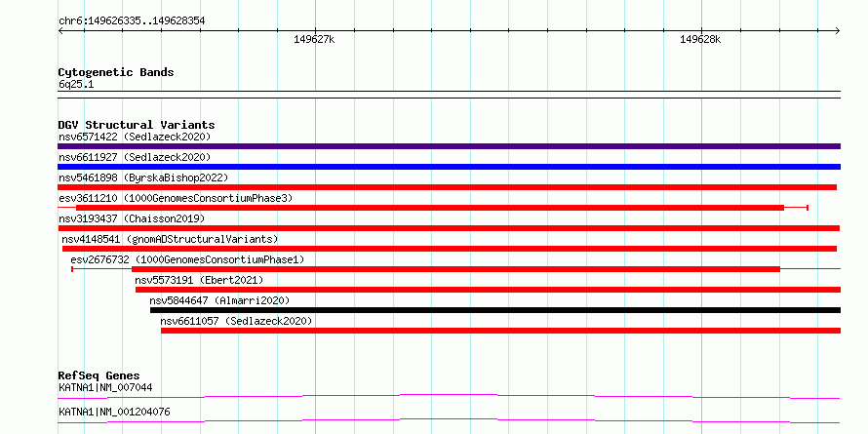This screenshot has height=434, width=868.
Task: Select the RefSeq Genes track title
Action: coord(99,375)
